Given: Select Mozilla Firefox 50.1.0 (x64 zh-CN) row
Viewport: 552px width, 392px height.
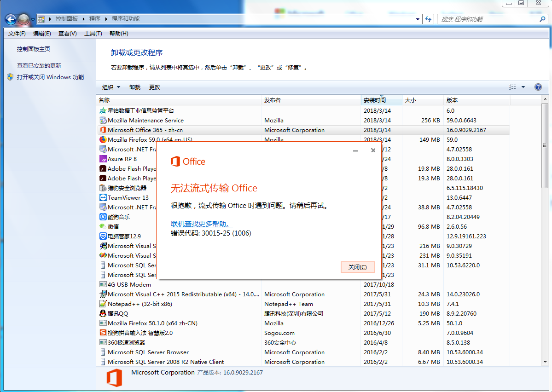Looking at the screenshot, I should coord(303,323).
